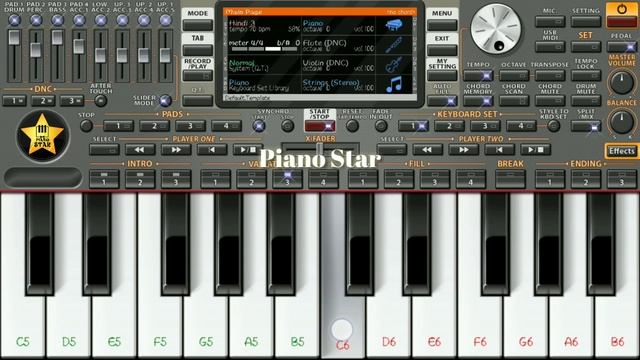Click the Piano Star logo badge
The height and width of the screenshot is (360, 640).
click(43, 136)
